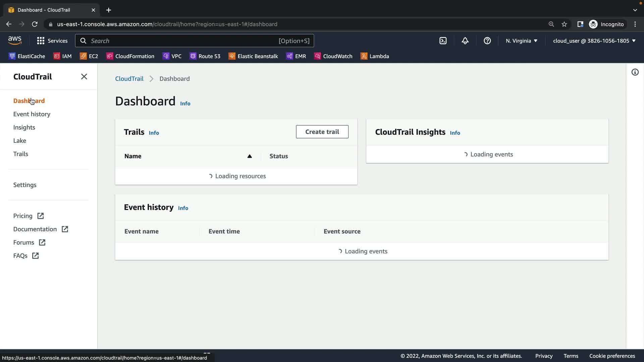Click the help question mark icon
Screen dimensions: 644x362
(x=487, y=41)
